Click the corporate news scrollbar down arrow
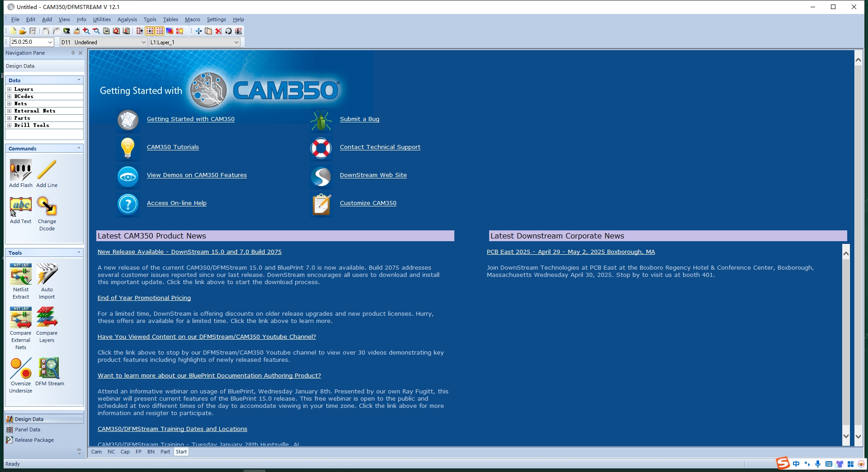 point(846,436)
